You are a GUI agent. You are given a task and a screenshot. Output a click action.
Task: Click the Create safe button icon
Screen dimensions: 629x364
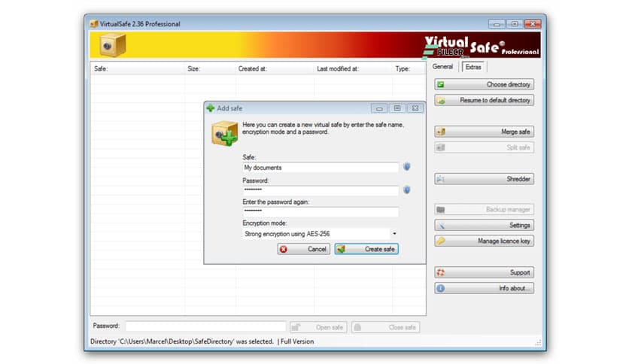click(341, 250)
